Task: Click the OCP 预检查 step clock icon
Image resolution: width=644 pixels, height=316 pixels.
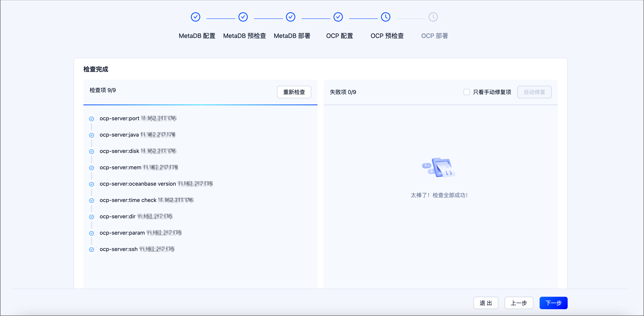Action: click(x=386, y=17)
